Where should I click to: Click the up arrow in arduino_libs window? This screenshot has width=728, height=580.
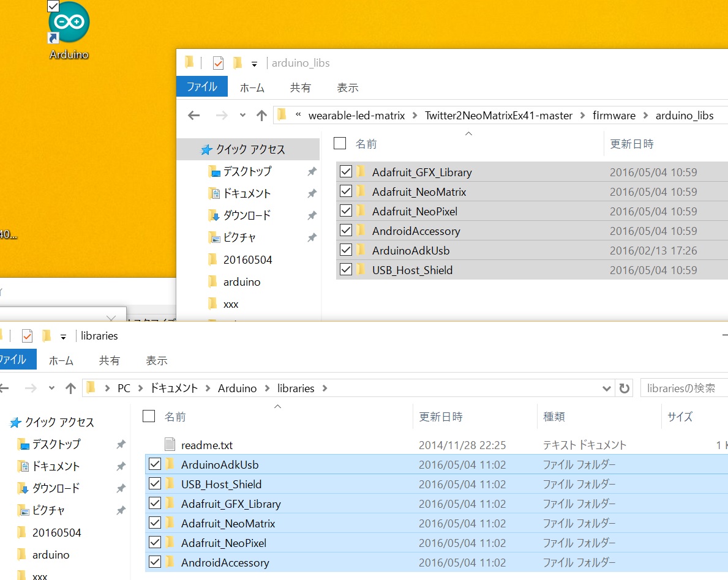pyautogui.click(x=262, y=116)
